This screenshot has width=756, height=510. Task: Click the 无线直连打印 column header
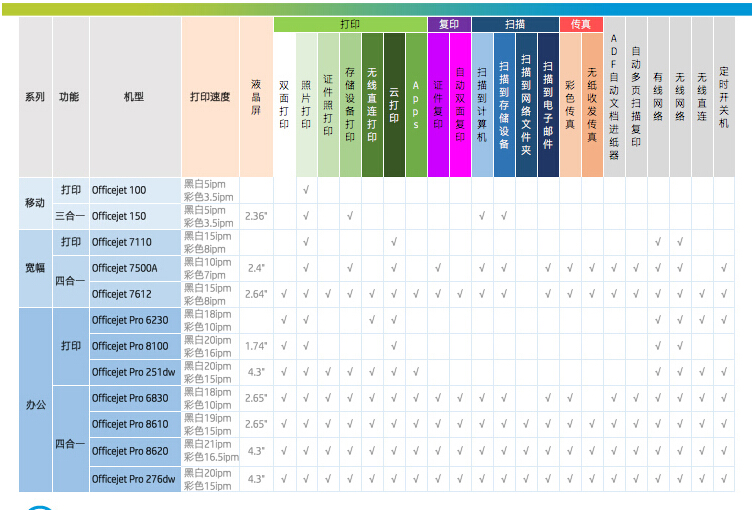coord(372,105)
